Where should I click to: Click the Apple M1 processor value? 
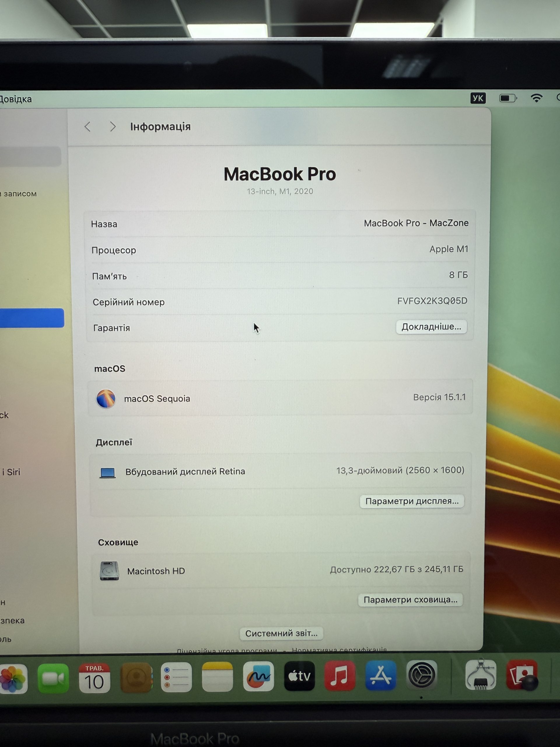[x=449, y=249]
